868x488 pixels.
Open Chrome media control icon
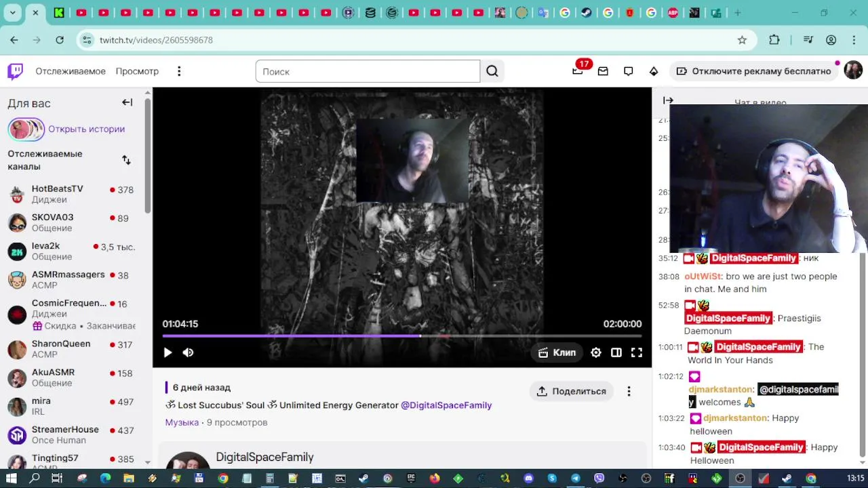(808, 40)
